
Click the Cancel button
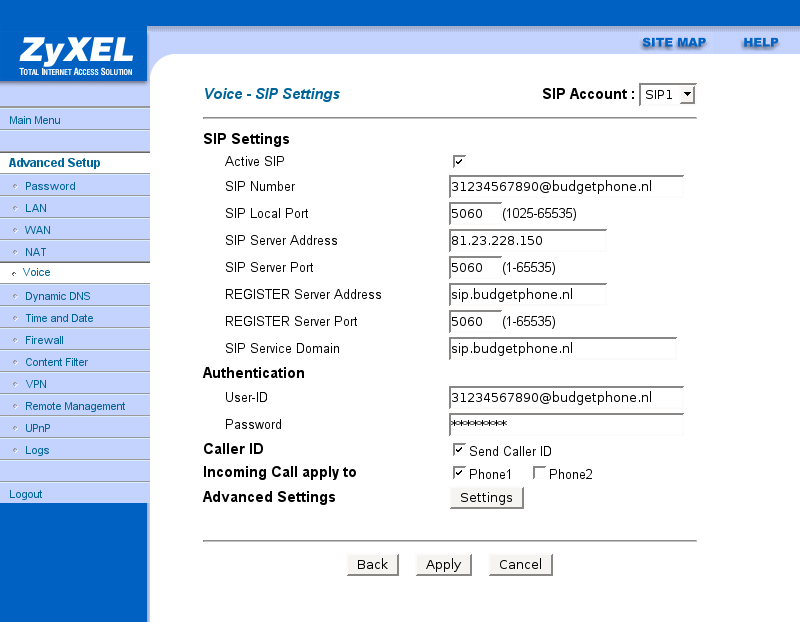(520, 565)
